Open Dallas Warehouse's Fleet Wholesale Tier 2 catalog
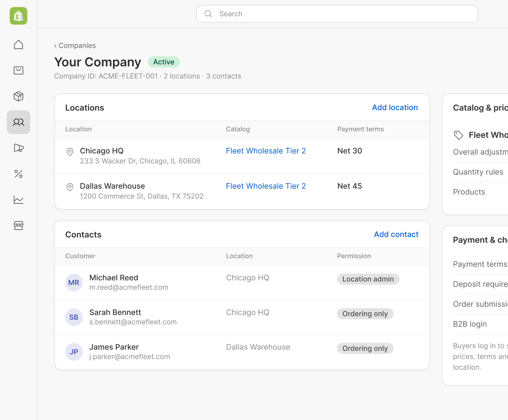Screen dimensions: 508x420 coord(266,186)
